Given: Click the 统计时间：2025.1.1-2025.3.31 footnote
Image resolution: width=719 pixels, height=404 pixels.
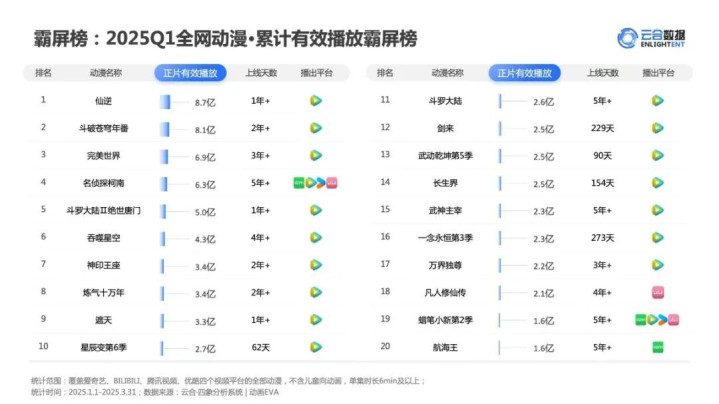Looking at the screenshot, I should click(84, 392).
